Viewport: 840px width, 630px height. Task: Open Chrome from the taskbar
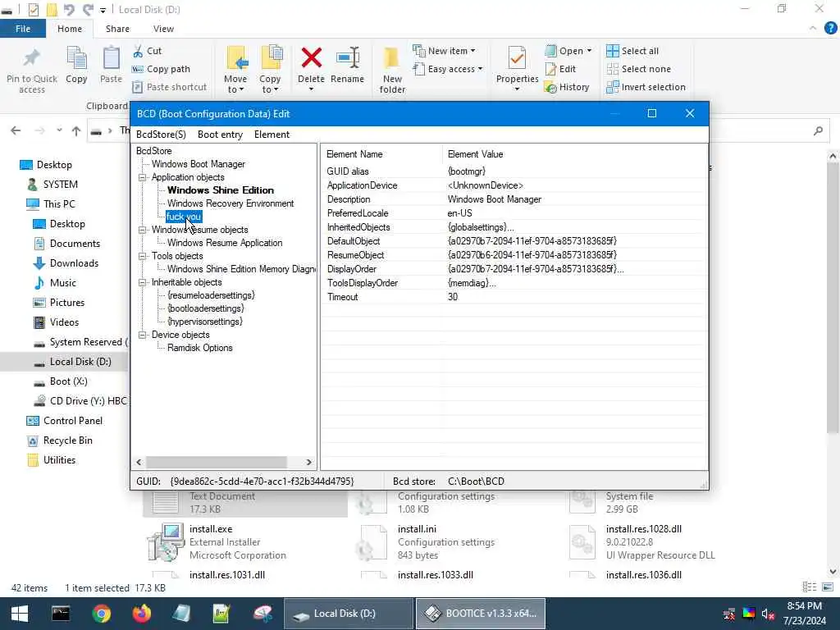pyautogui.click(x=101, y=614)
